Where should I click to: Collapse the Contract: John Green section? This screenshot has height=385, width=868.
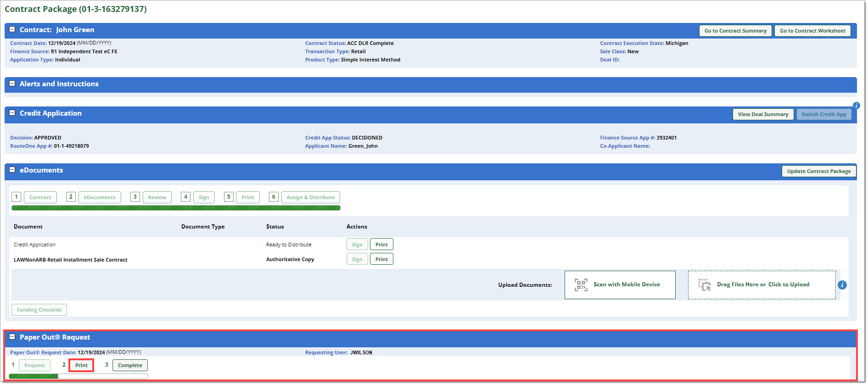coord(12,29)
